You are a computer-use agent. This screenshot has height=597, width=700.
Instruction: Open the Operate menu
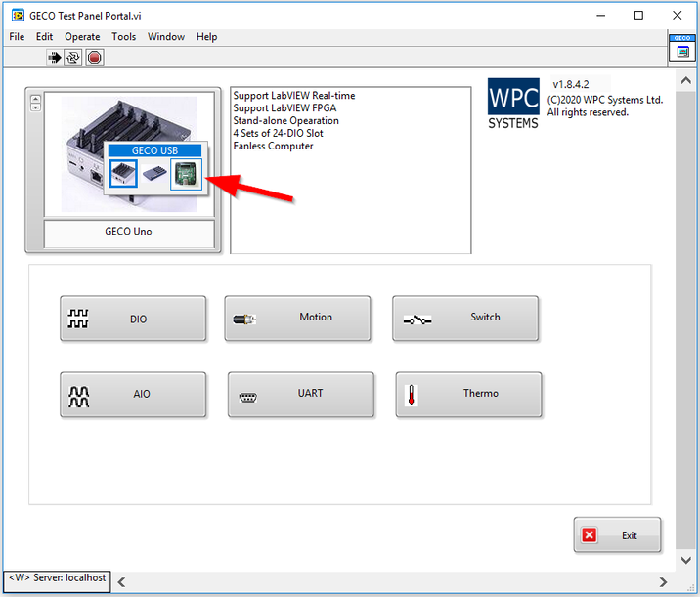(82, 37)
